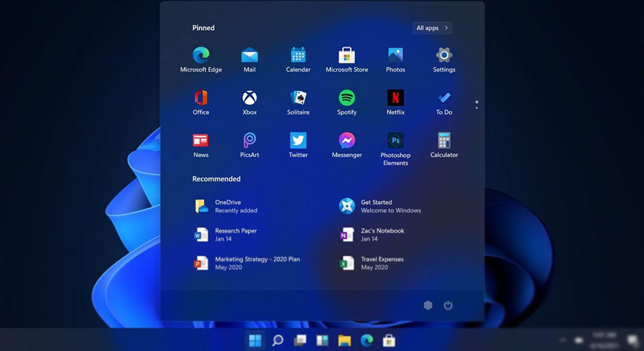Launch Messenger
644x351 pixels.
pos(347,145)
